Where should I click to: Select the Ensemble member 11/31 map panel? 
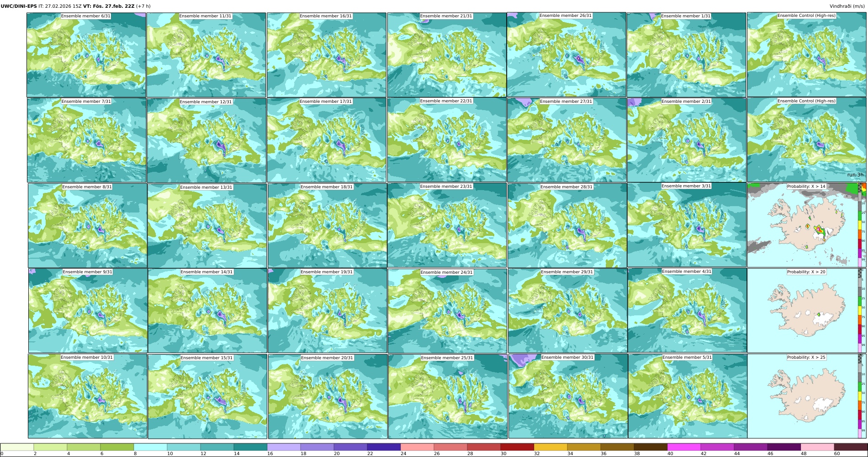click(x=206, y=55)
